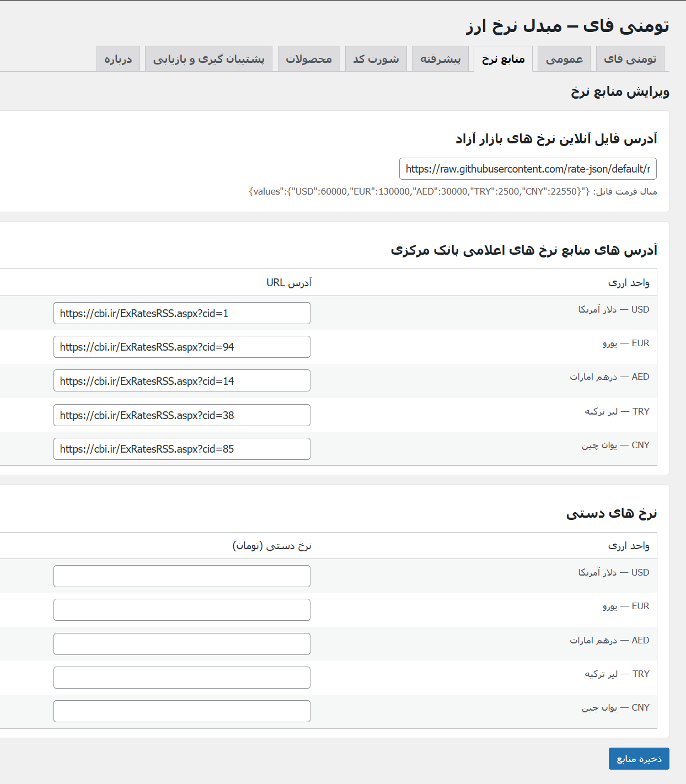Select the AED cid=14 URL field
686x784 pixels.
coord(181,380)
